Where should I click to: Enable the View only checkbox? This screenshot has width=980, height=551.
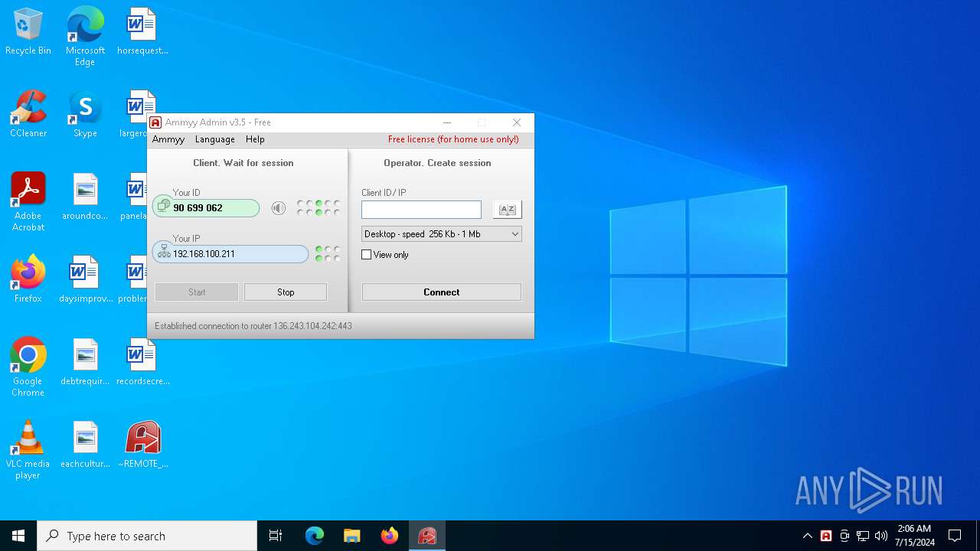366,255
